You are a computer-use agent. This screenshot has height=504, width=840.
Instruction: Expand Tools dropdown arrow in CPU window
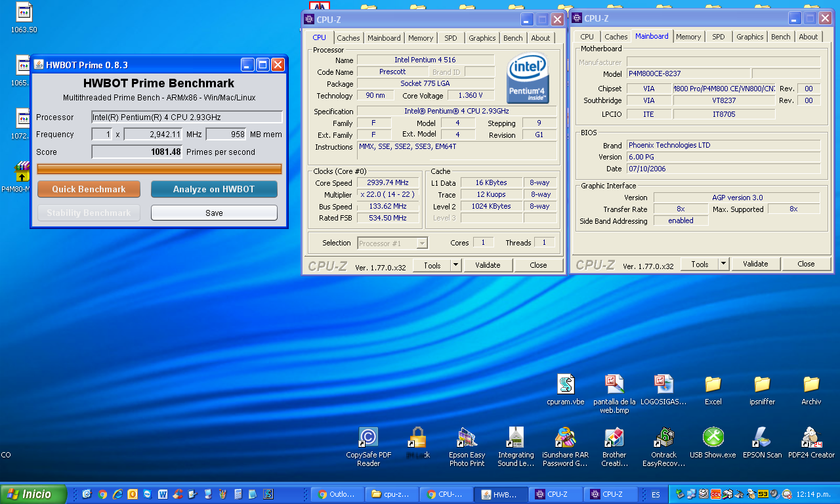click(x=456, y=265)
